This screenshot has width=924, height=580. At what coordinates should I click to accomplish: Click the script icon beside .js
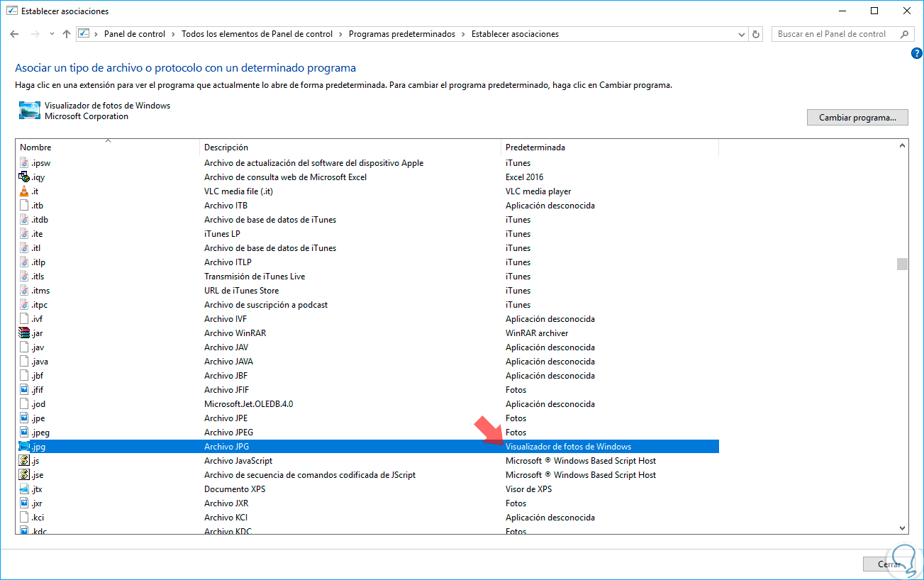coord(24,461)
